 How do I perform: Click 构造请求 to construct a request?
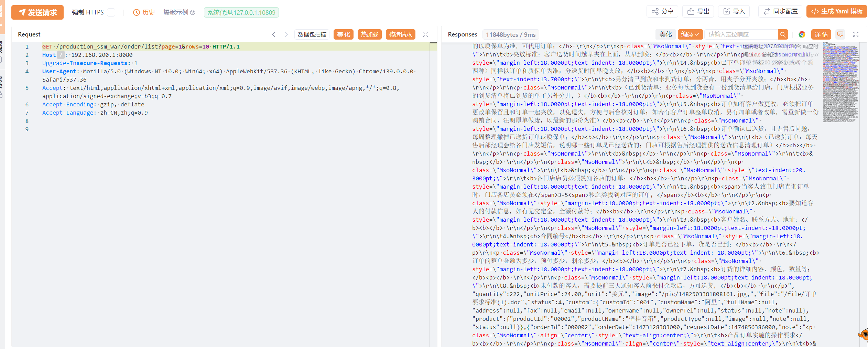(x=400, y=34)
